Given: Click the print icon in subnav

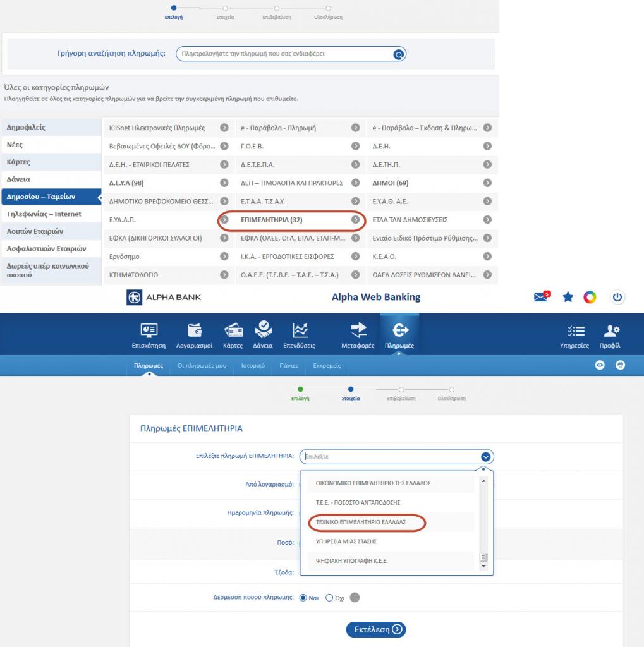Looking at the screenshot, I should (x=620, y=365).
